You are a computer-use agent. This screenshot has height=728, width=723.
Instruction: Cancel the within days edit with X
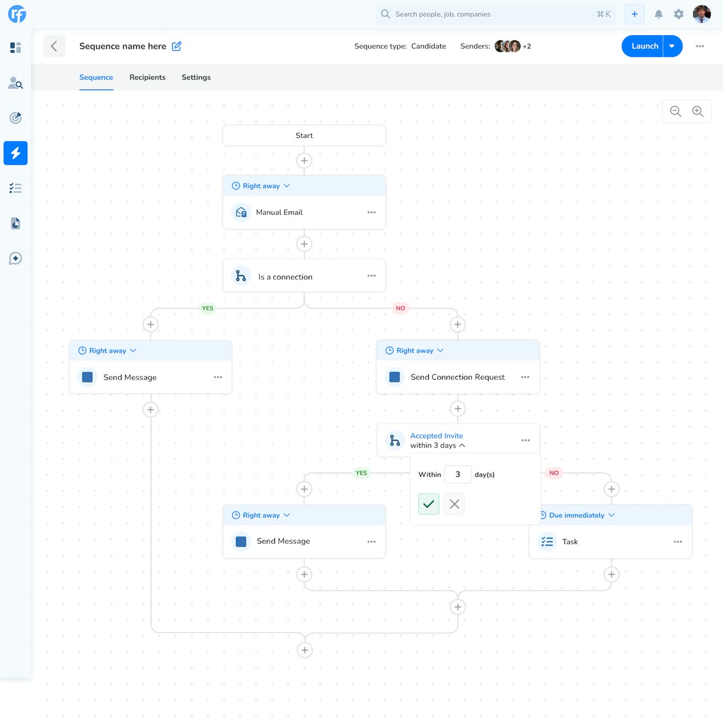click(454, 504)
